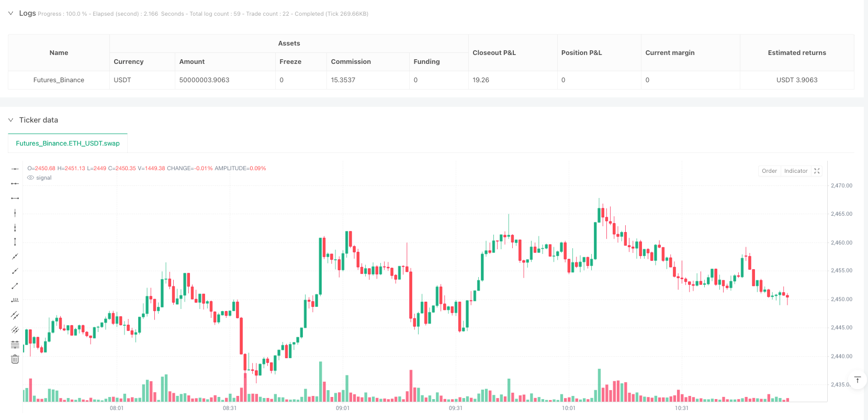The width and height of the screenshot is (868, 420).
Task: Toggle chart fullscreen mode
Action: pyautogui.click(x=817, y=171)
